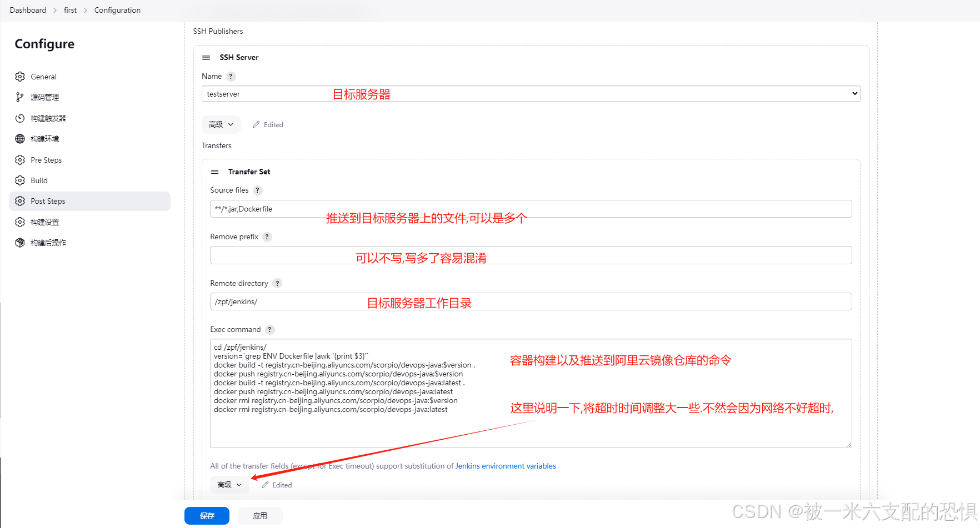Viewport: 980px width, 528px height.
Task: Click the 保存 save button
Action: pyautogui.click(x=207, y=516)
